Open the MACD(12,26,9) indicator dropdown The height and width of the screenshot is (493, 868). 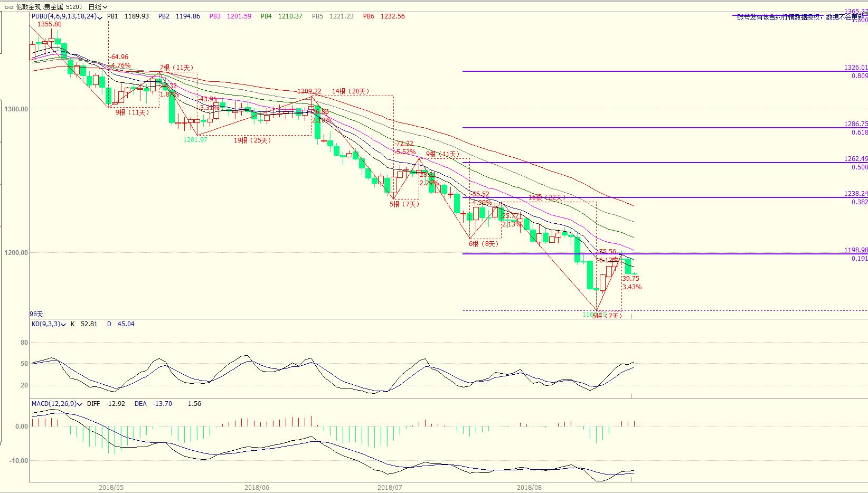point(57,404)
